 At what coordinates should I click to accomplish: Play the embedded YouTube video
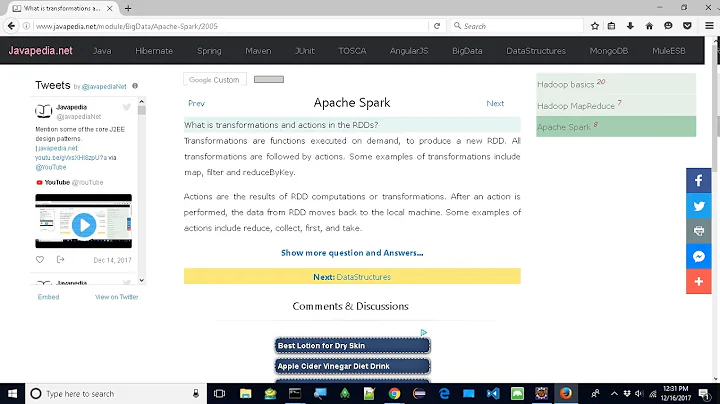84,225
